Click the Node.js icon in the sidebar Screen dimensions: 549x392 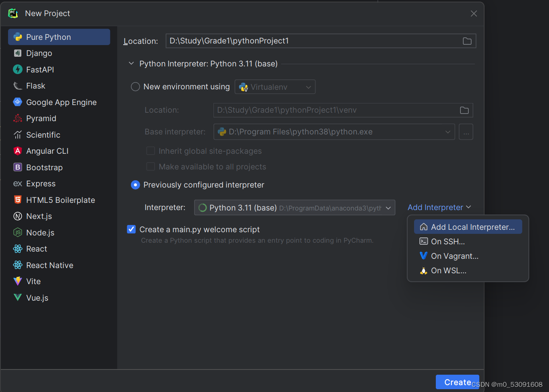tap(17, 232)
